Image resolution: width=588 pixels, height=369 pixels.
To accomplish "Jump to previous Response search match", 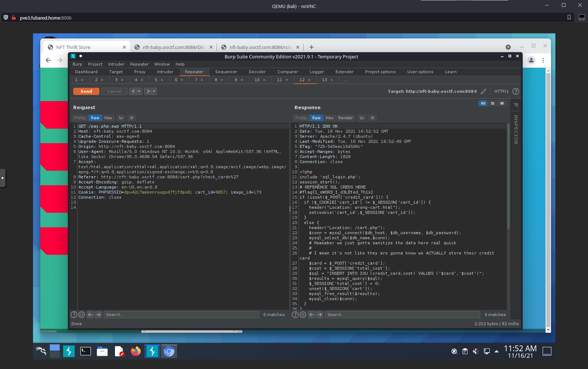I will (312, 315).
